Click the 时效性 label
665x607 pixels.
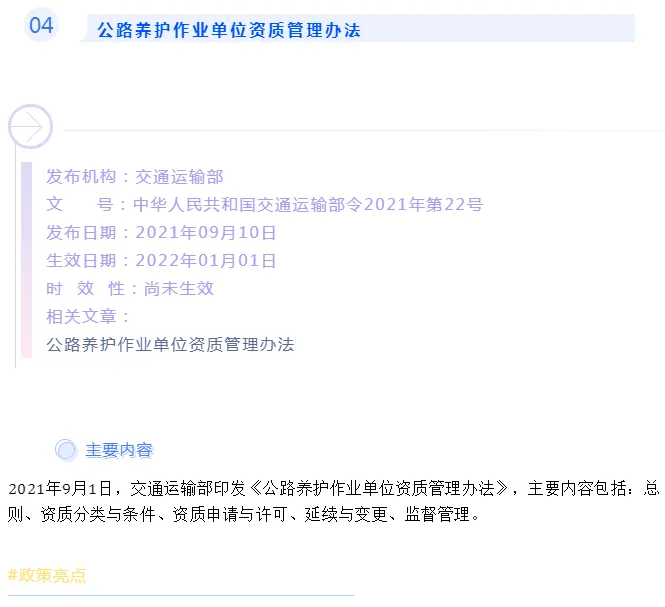pyautogui.click(x=82, y=288)
